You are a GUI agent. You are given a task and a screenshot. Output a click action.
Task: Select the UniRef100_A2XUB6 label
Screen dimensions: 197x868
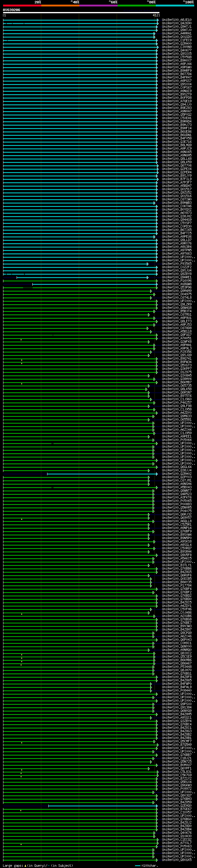pyautogui.click(x=177, y=616)
